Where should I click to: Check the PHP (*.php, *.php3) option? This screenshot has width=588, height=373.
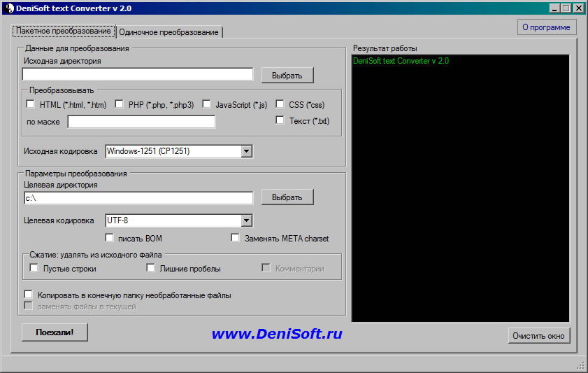point(119,105)
